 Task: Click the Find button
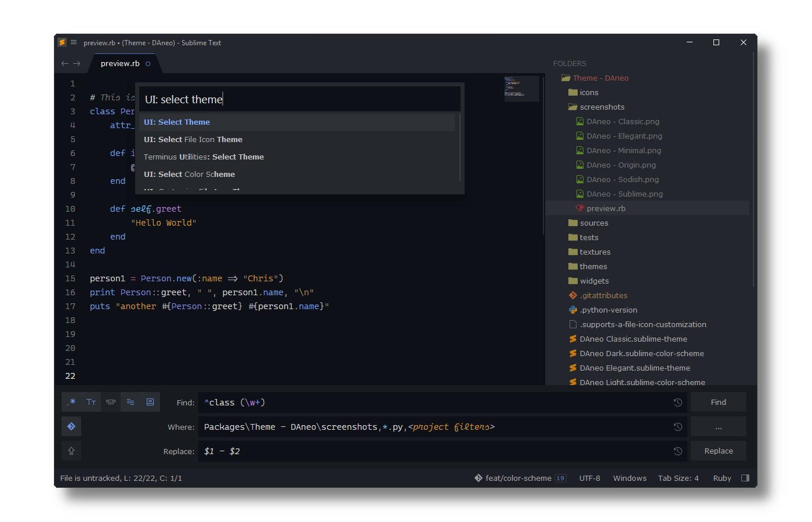pos(718,402)
